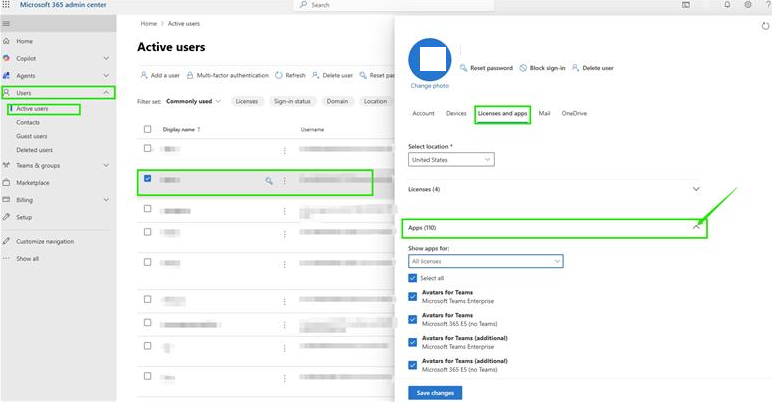The image size is (772, 402).
Task: Expand Teams & groups sidebar section
Action: coord(106,165)
